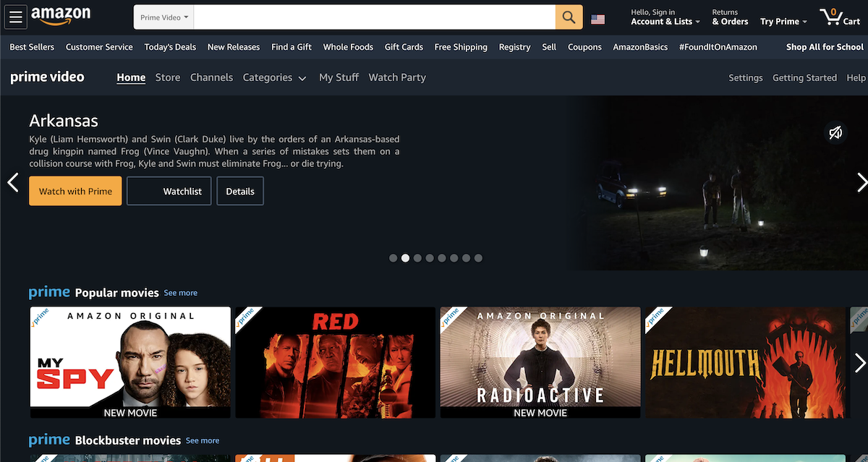Open Hellmouth movie thumbnail
The image size is (868, 462).
(x=745, y=362)
